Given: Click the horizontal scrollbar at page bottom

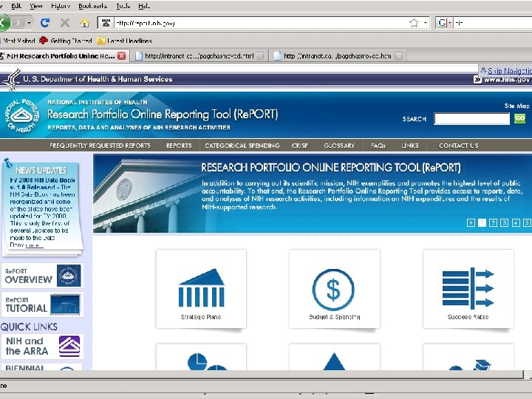Looking at the screenshot, I should tap(262, 374).
